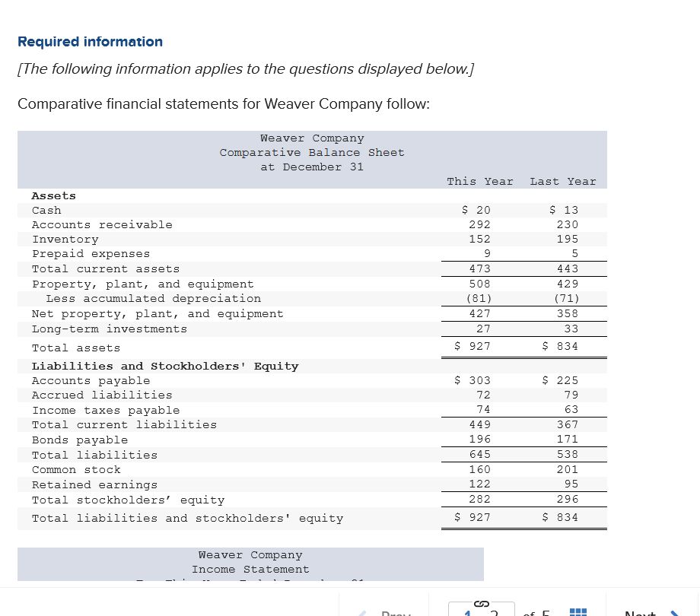
Task: Click Accounts payable value $ 303
Action: (473, 380)
